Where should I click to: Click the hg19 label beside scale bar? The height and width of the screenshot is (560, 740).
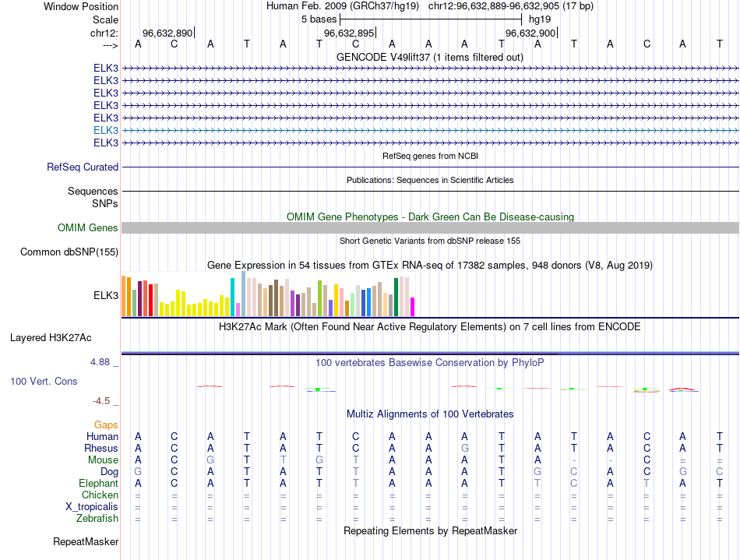click(540, 19)
